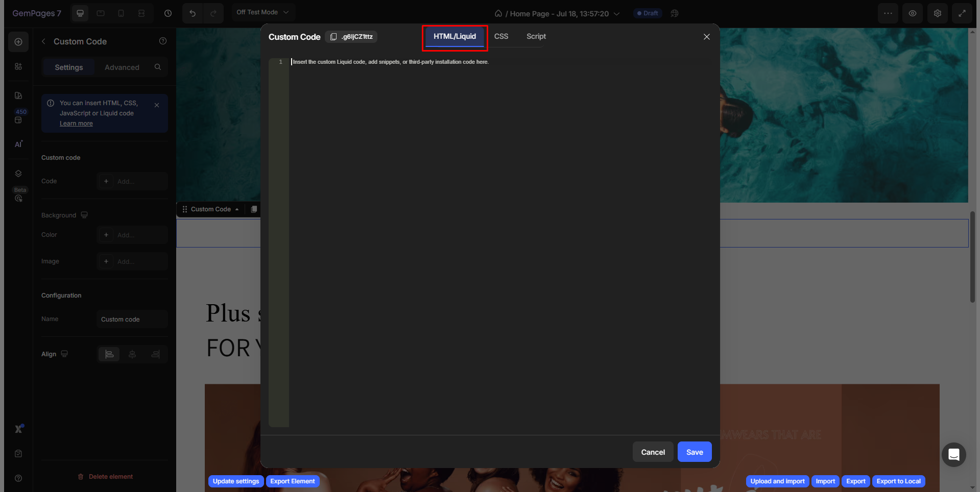Close the Custom Code dialog
Viewport: 980px width, 492px height.
(x=707, y=37)
